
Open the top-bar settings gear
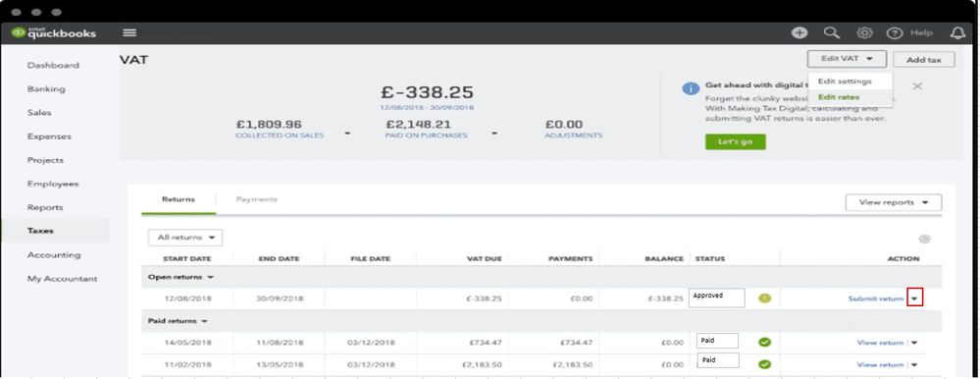point(864,33)
